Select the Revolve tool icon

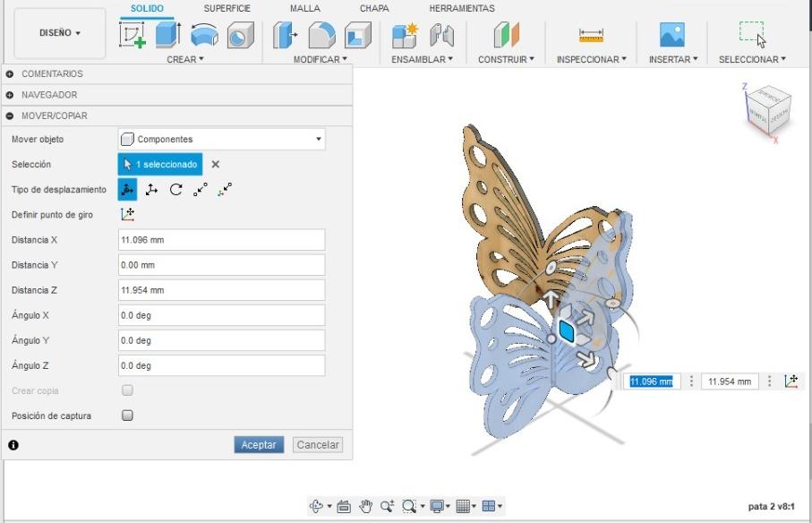pos(204,35)
